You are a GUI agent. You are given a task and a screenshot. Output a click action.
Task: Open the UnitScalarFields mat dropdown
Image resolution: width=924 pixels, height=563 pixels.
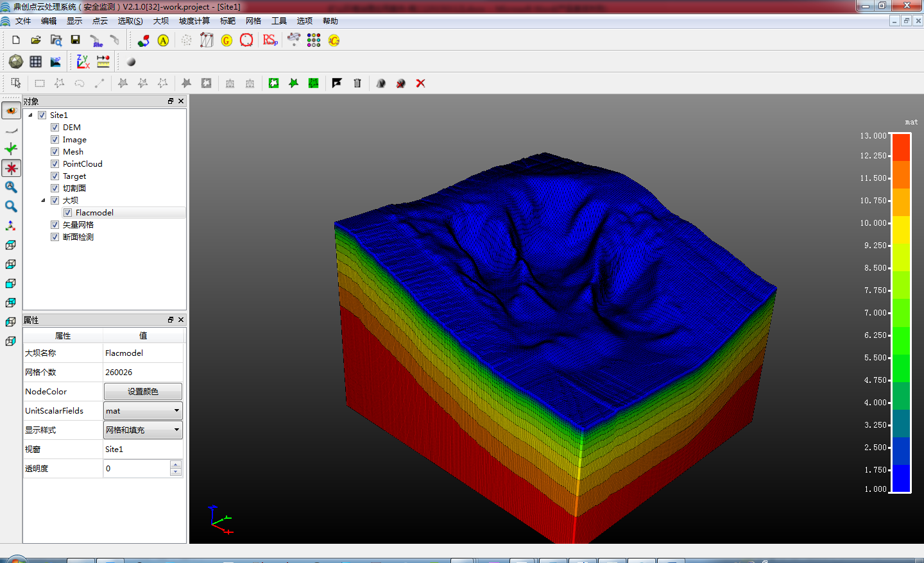coord(142,411)
